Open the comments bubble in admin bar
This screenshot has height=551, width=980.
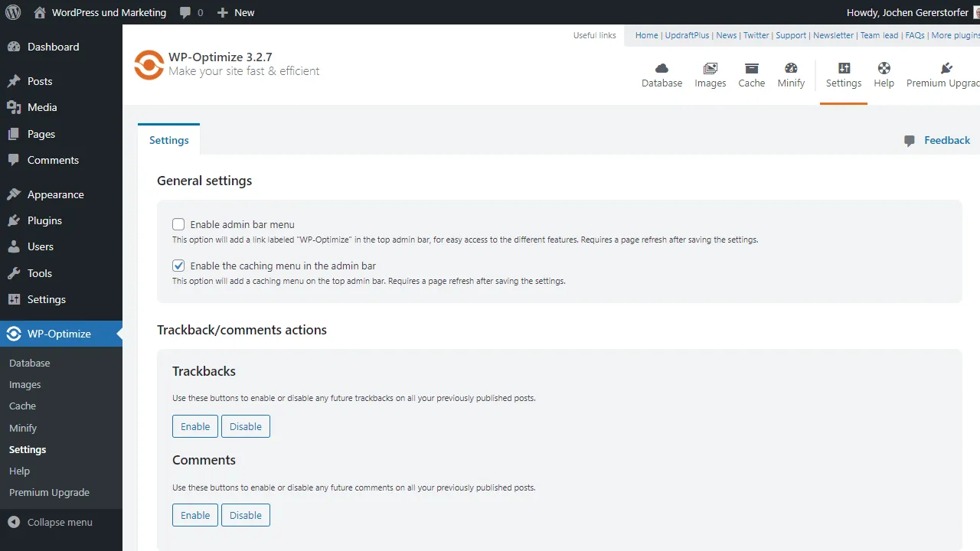(185, 12)
